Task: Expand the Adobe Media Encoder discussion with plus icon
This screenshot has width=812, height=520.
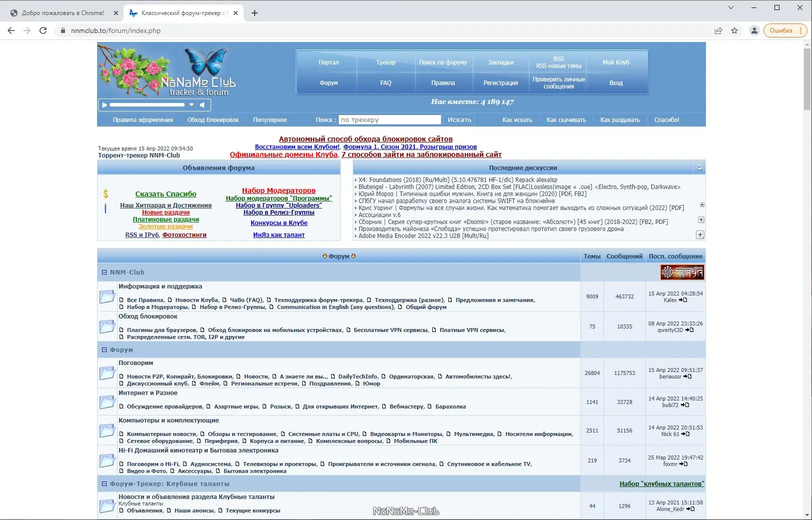Action: point(700,234)
